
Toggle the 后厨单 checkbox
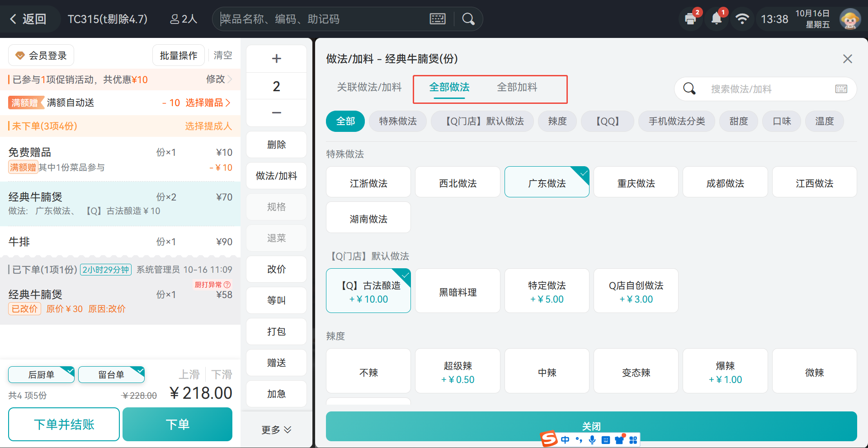(x=41, y=374)
